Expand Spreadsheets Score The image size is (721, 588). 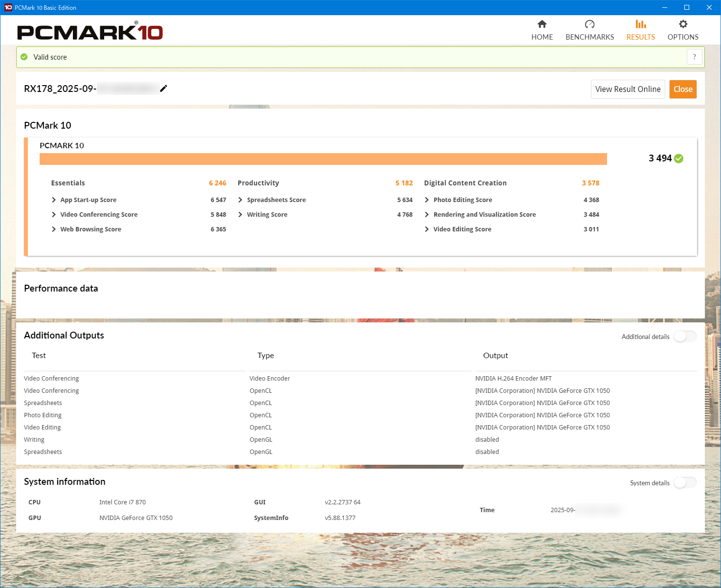pyautogui.click(x=240, y=200)
